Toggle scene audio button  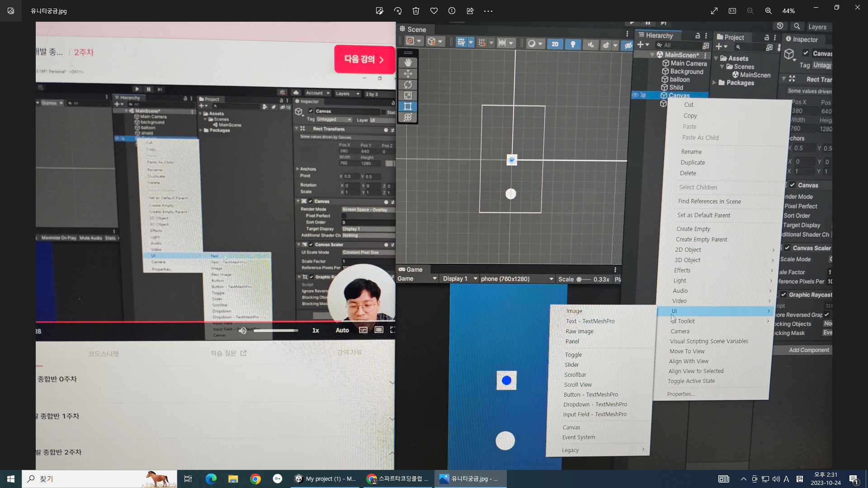click(590, 44)
